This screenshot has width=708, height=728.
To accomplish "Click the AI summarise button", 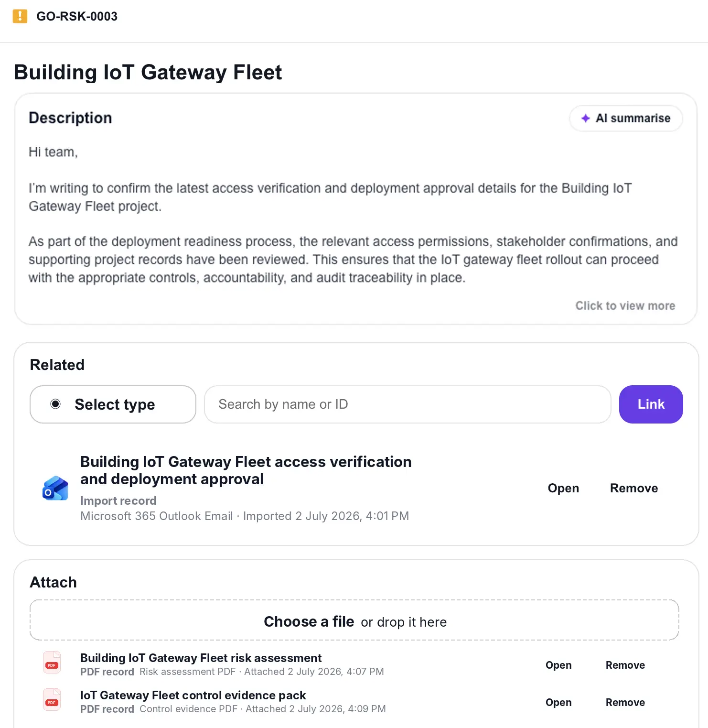I will [x=626, y=118].
